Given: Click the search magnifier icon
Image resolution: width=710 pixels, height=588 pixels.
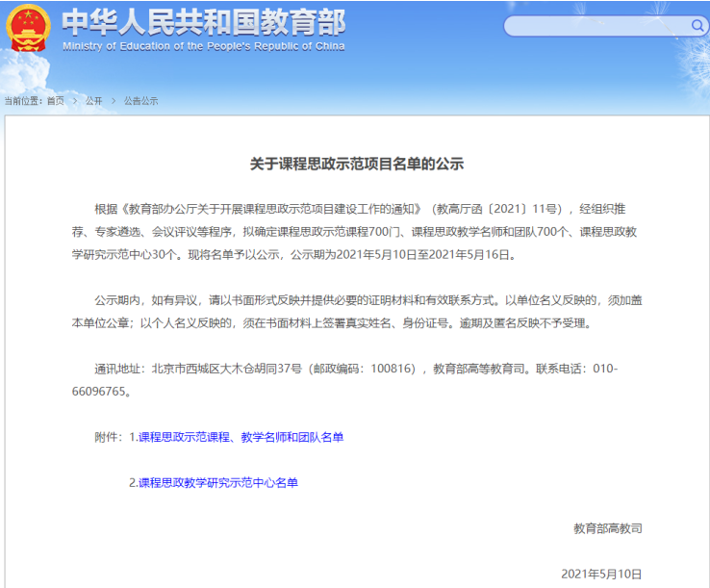Looking at the screenshot, I should click(x=697, y=25).
